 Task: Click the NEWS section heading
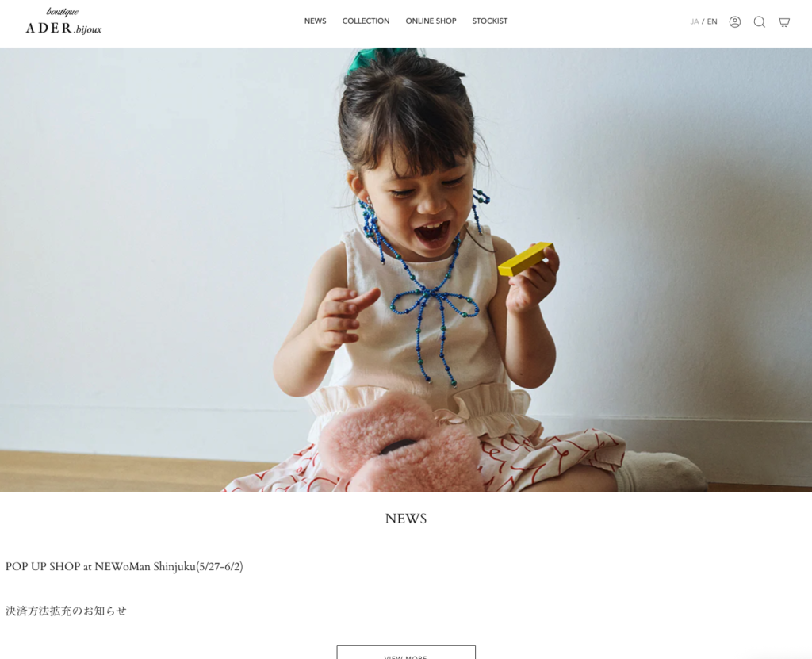(x=406, y=519)
